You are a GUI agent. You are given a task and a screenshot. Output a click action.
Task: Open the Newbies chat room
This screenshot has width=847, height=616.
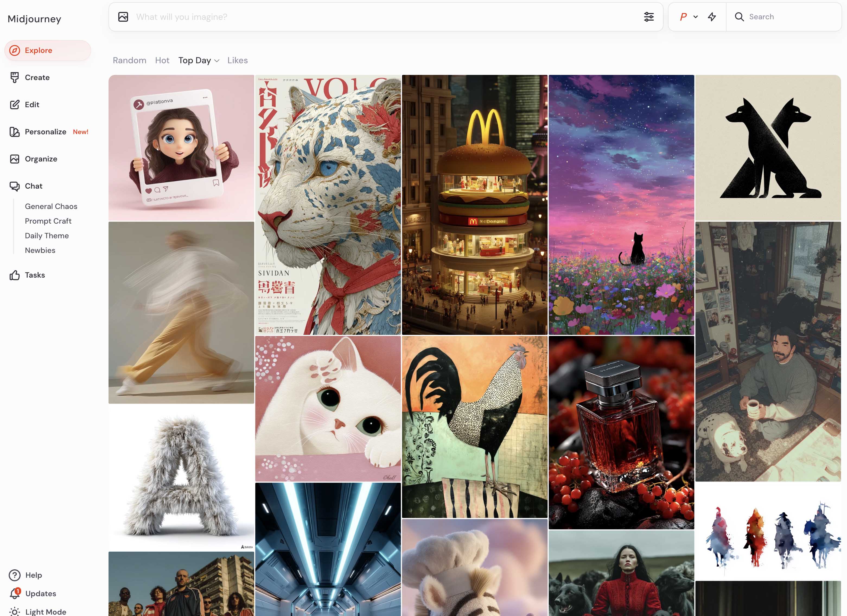40,250
